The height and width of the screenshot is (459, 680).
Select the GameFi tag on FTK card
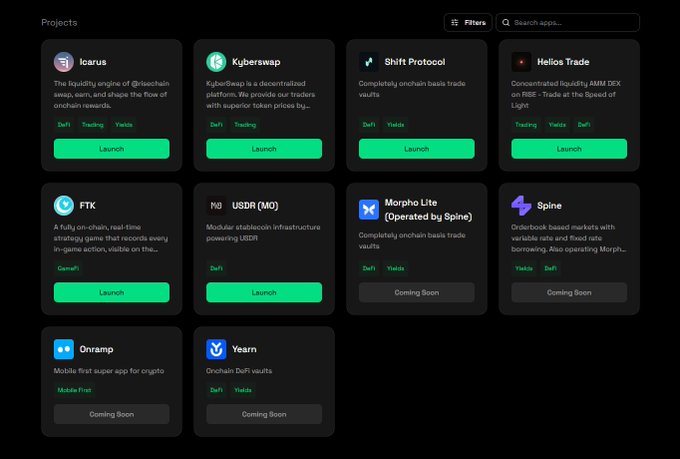tap(68, 269)
